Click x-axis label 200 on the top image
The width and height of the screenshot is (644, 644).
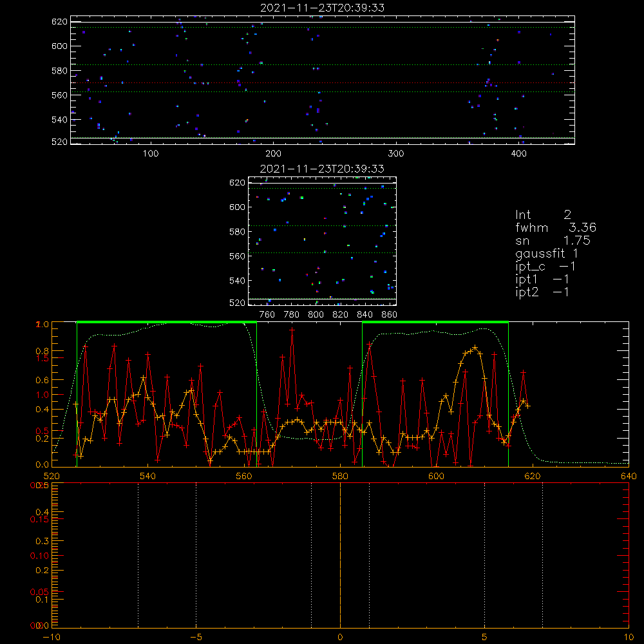(273, 154)
